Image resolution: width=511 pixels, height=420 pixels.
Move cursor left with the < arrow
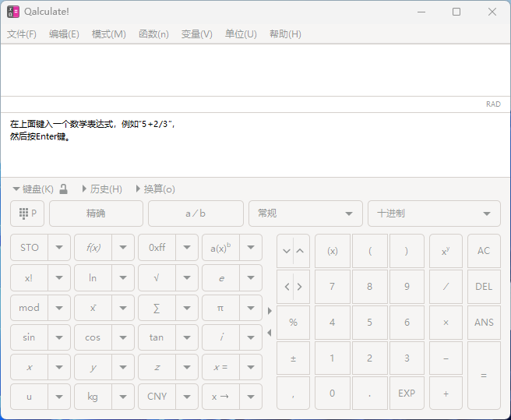pyautogui.click(x=286, y=287)
